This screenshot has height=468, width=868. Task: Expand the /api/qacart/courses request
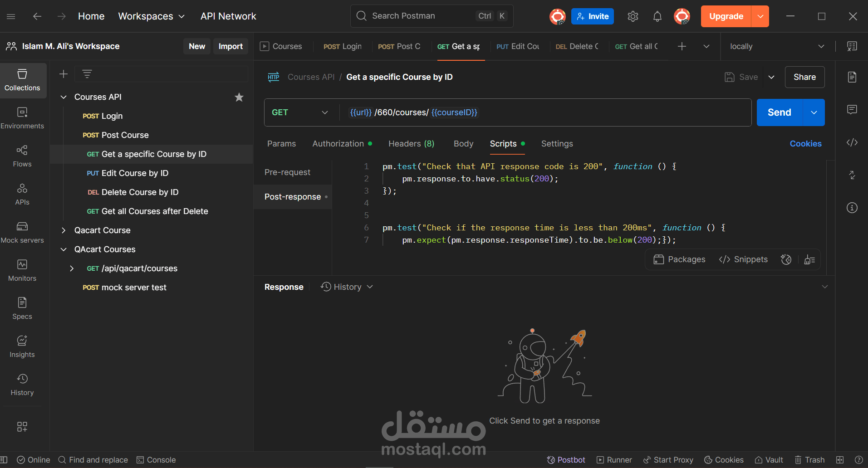72,268
